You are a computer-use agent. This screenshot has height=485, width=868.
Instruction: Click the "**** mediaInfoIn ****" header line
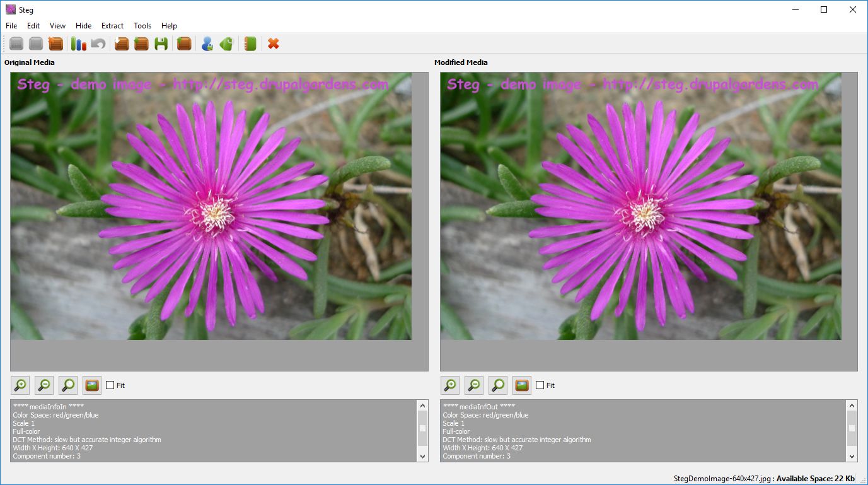pos(49,407)
